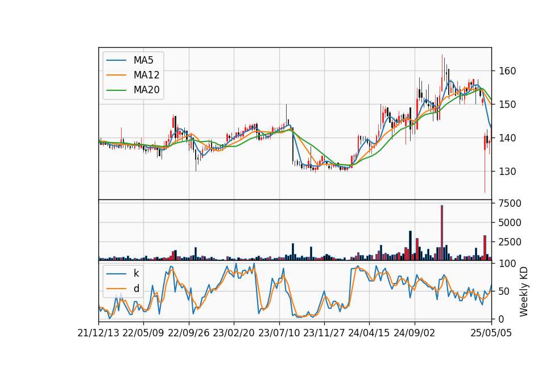Click the 140 price axis label
Screen dimensions: 546x392
click(507, 137)
